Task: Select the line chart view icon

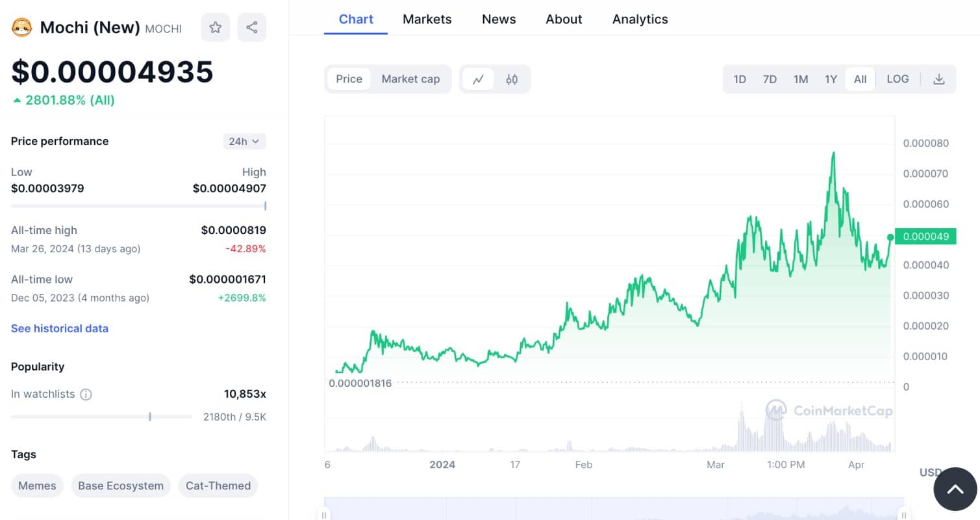Action: (x=479, y=79)
